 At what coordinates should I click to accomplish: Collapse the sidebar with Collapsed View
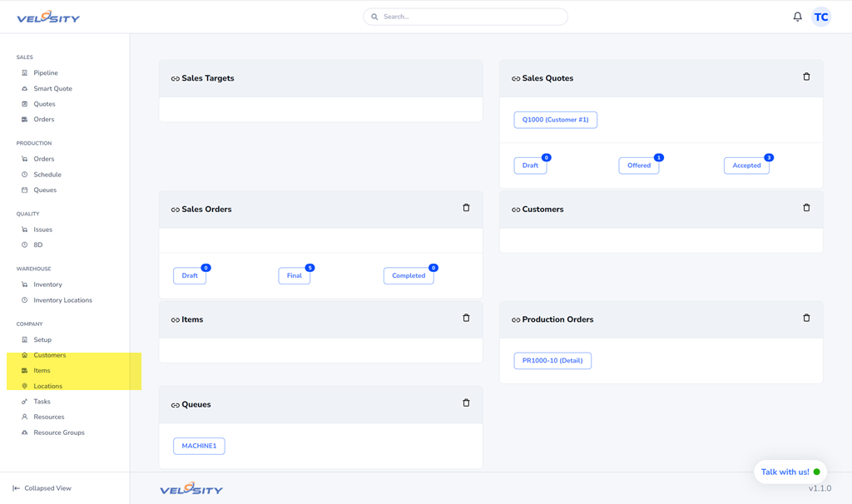point(42,488)
